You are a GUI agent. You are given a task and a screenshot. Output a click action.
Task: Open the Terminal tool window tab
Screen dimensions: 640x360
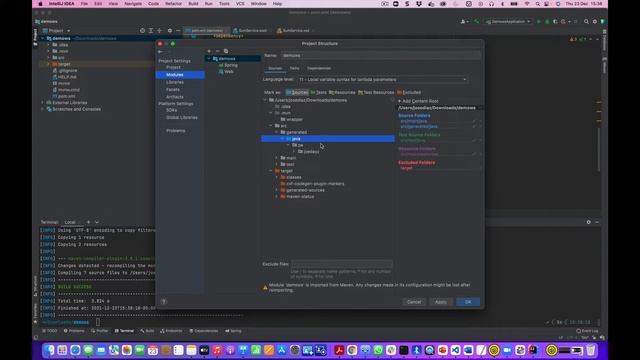click(x=124, y=331)
